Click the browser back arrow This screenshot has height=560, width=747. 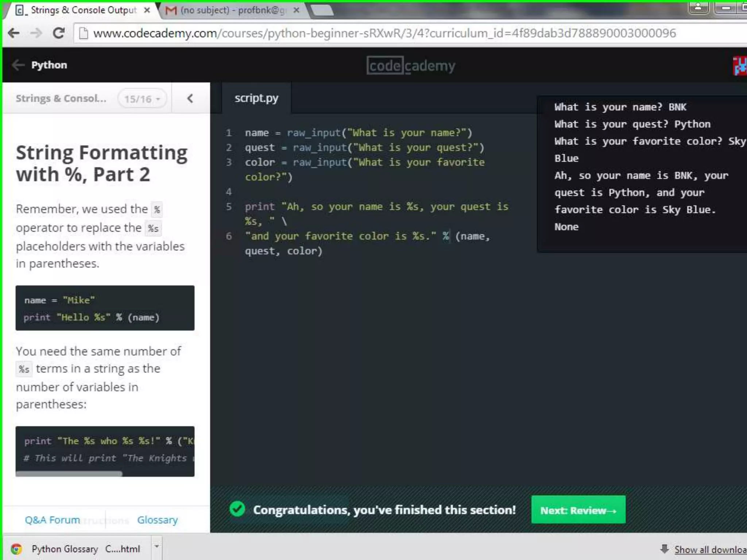pyautogui.click(x=14, y=33)
